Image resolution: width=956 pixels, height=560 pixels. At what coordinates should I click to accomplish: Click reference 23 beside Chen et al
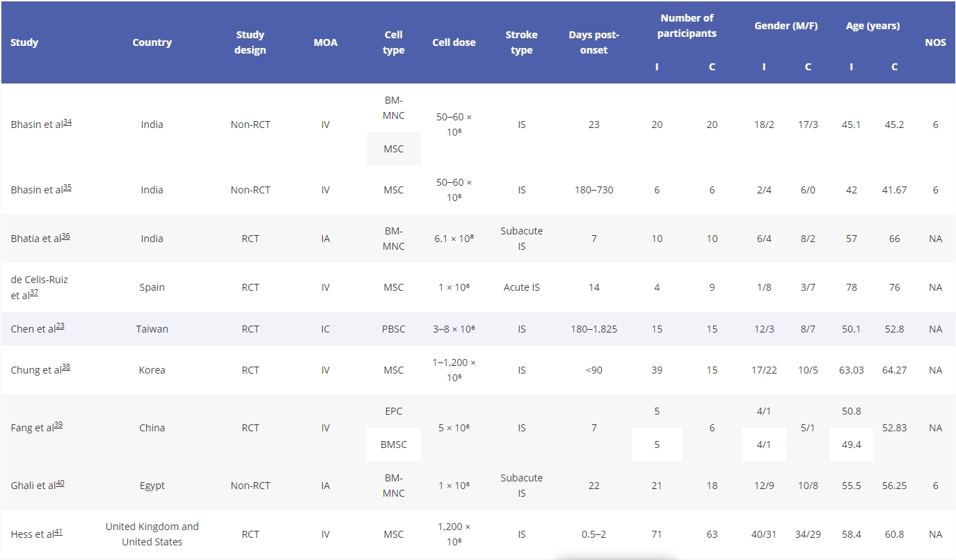(x=60, y=327)
